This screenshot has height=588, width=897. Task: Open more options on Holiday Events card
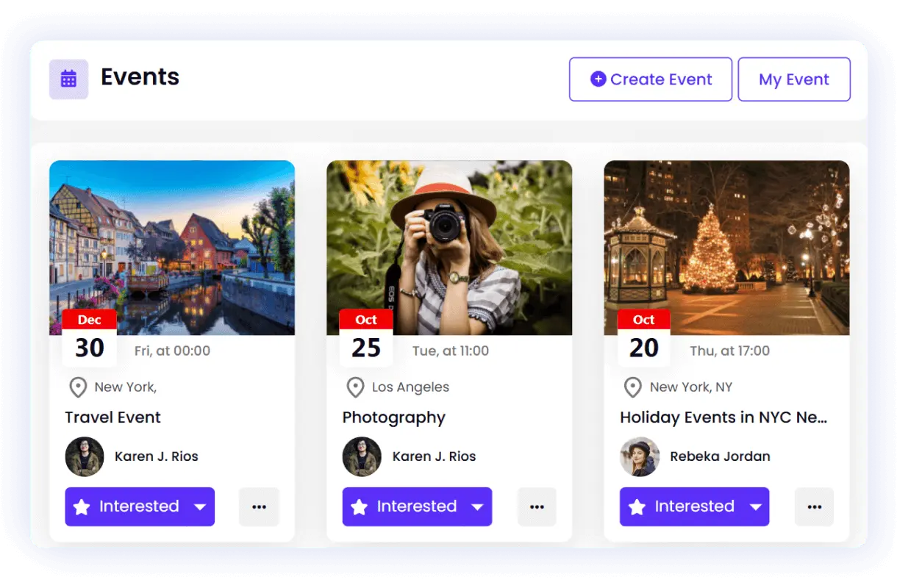(814, 506)
